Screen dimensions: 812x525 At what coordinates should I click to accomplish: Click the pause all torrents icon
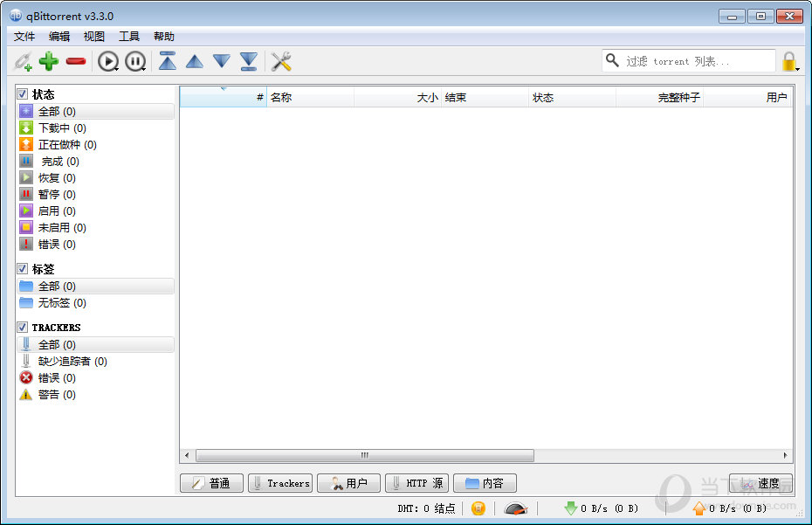coord(135,61)
